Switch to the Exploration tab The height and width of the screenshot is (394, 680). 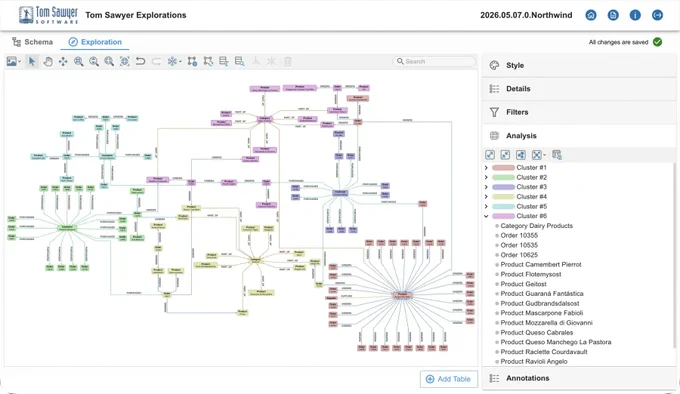point(95,42)
